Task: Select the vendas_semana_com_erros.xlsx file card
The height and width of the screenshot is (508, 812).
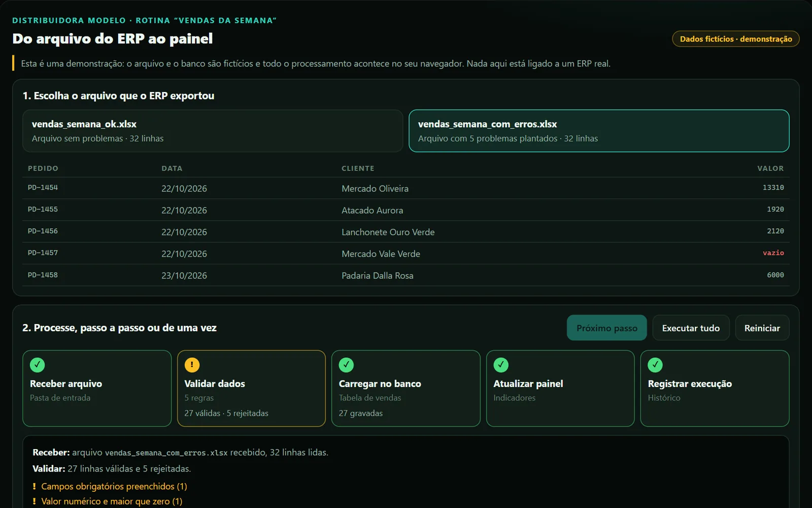Action: coord(599,131)
